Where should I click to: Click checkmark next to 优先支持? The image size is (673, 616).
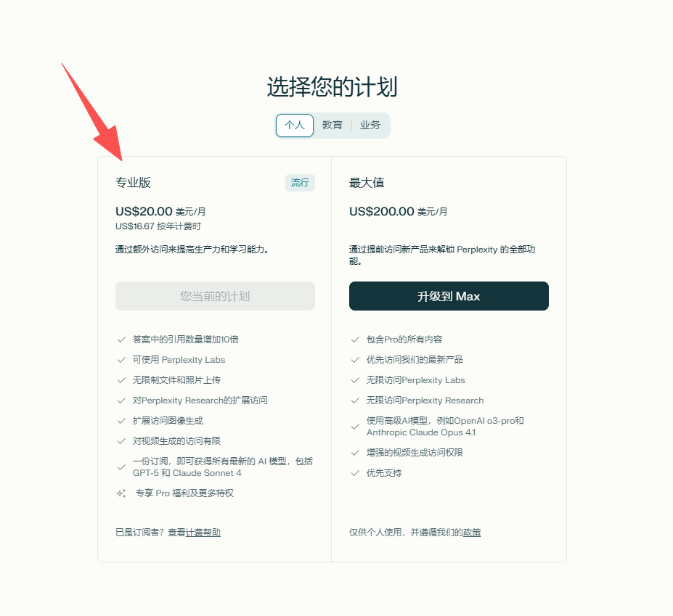(355, 473)
